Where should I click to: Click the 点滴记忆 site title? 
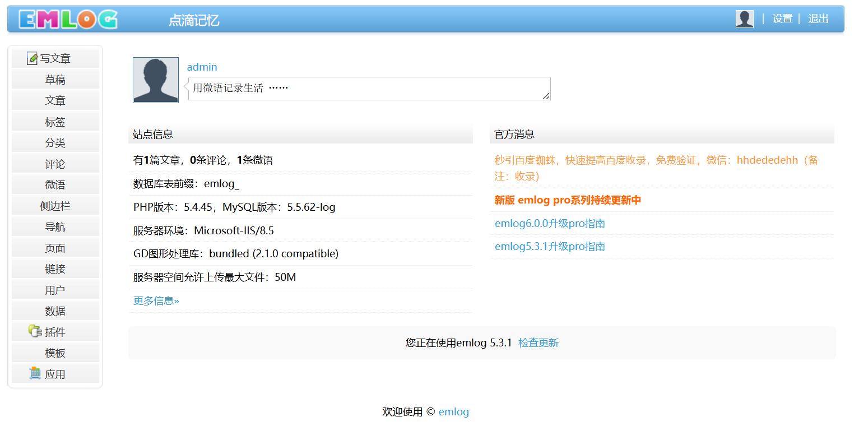[194, 21]
